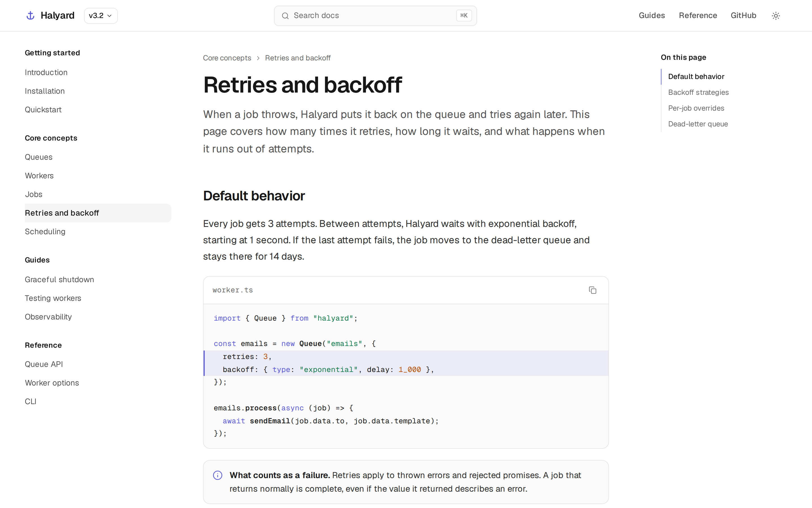
Task: Open the Jobs page in sidebar
Action: 34,194
